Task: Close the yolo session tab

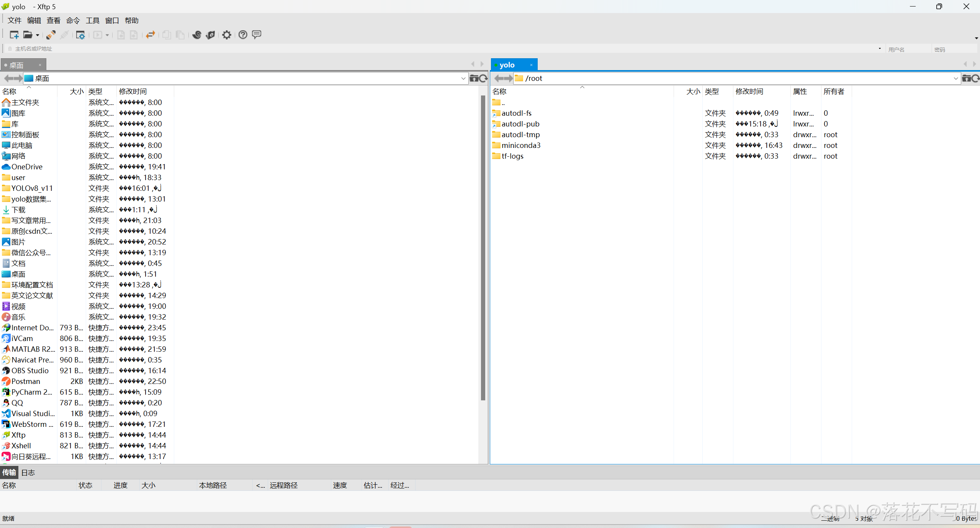Action: (x=531, y=65)
